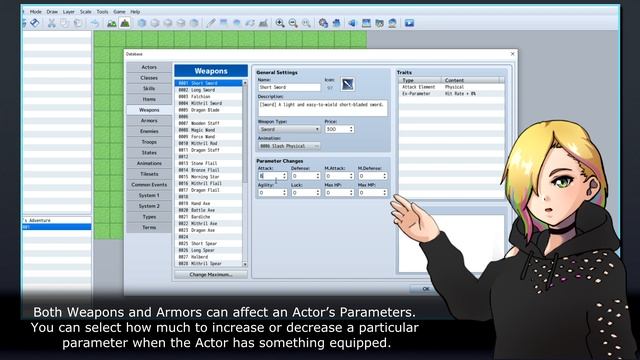Image resolution: width=640 pixels, height=360 pixels.
Task: Open the Mode menu
Action: 36,12
